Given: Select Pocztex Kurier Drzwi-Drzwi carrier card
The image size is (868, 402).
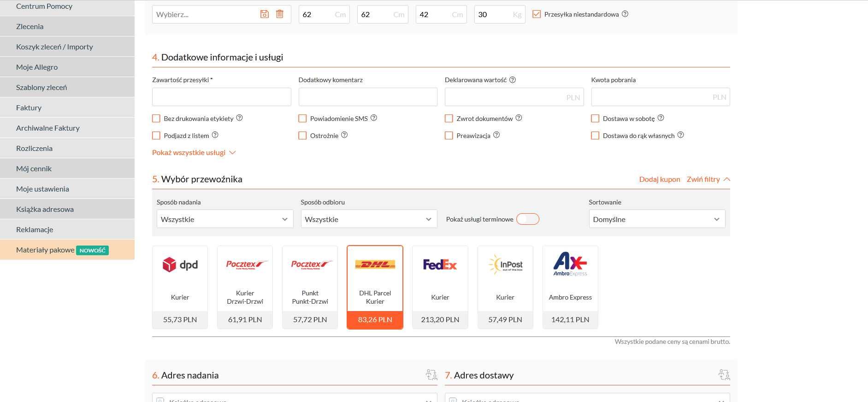Looking at the screenshot, I should tap(245, 287).
